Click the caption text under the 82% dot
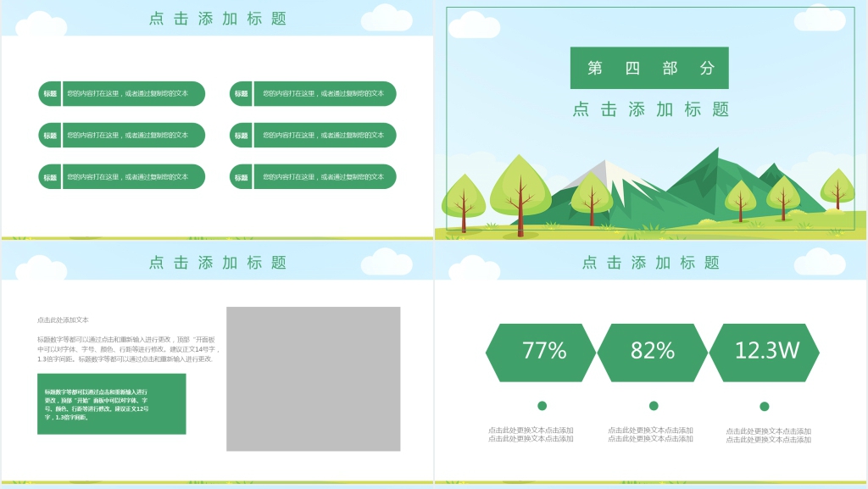868x489 pixels. (650, 435)
